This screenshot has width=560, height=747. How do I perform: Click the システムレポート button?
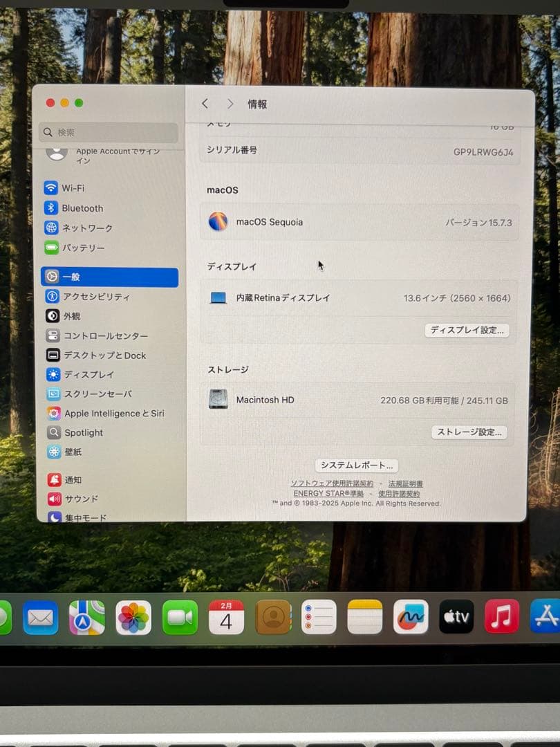pos(357,465)
